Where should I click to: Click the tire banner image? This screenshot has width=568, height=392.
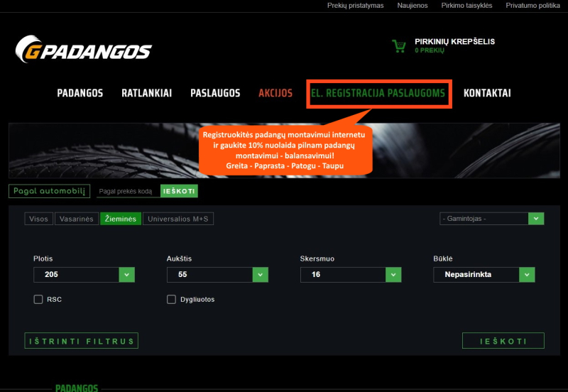pyautogui.click(x=285, y=151)
